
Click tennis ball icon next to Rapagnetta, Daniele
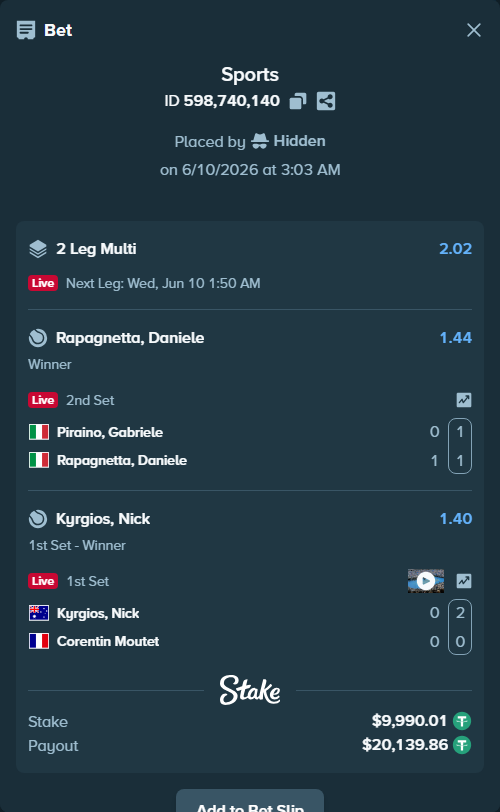[x=38, y=338]
